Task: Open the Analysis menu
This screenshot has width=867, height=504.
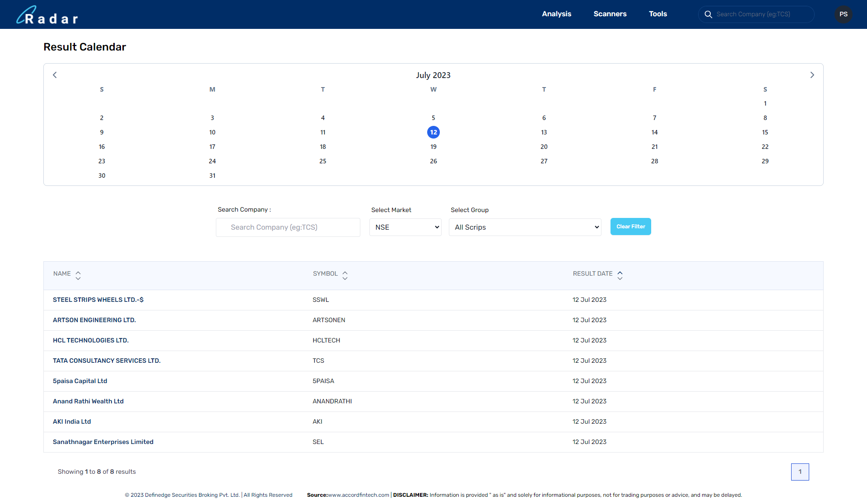Action: [x=556, y=14]
